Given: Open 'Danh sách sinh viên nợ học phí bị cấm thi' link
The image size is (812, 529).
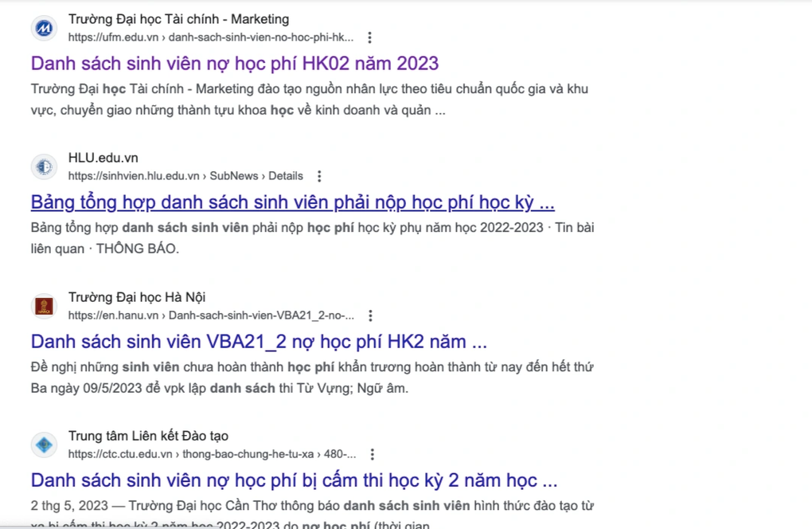Looking at the screenshot, I should [294, 481].
